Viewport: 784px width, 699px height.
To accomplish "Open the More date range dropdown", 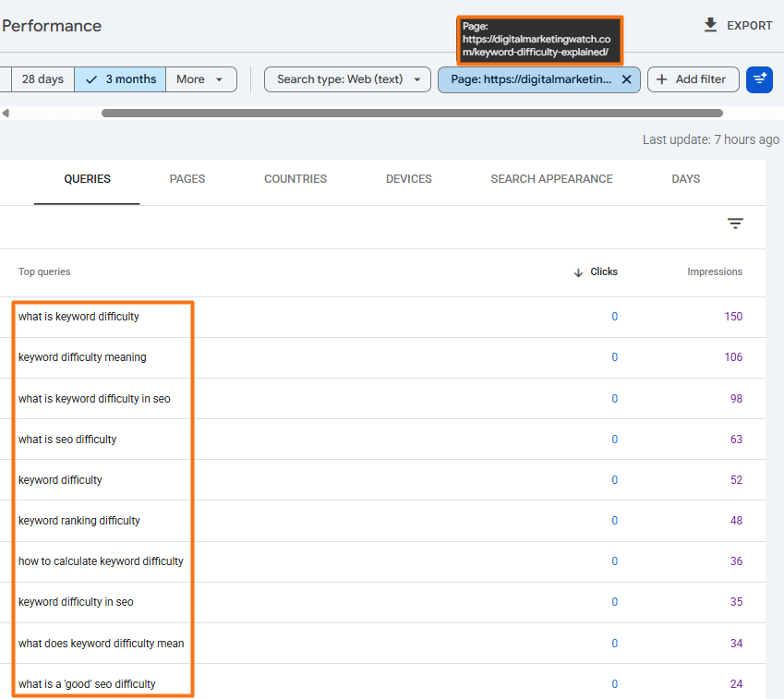I will point(200,79).
